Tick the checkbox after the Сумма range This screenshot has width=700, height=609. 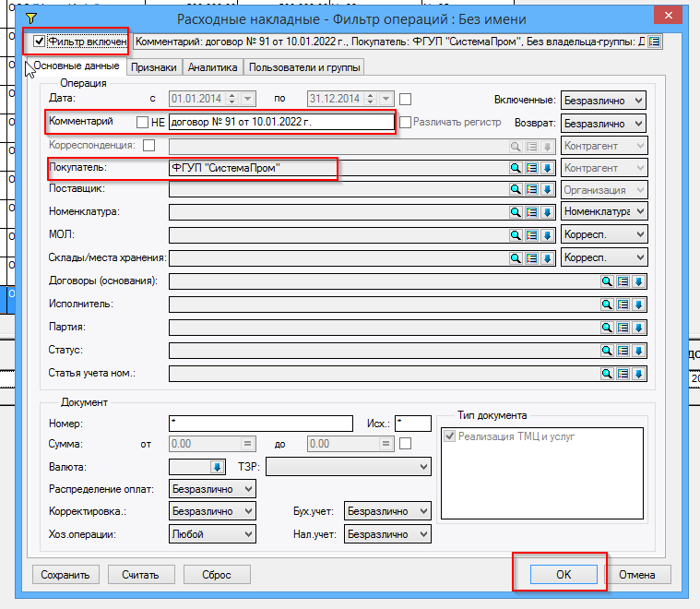point(406,445)
